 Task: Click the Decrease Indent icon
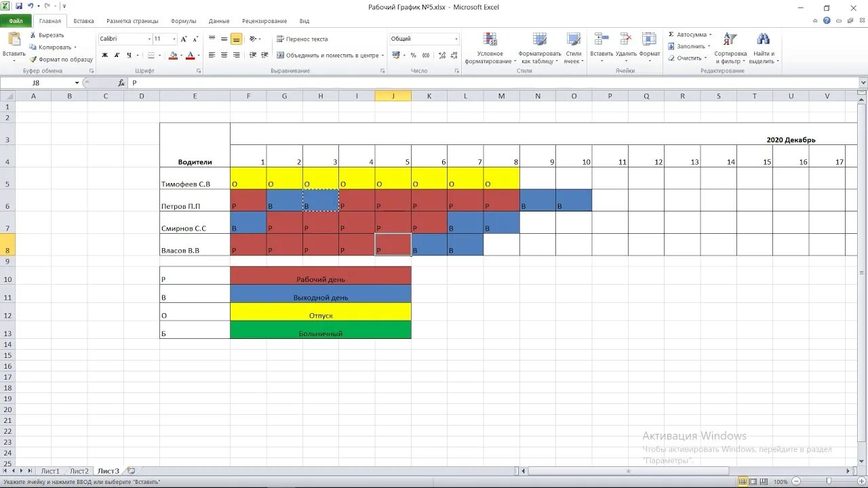tap(252, 56)
